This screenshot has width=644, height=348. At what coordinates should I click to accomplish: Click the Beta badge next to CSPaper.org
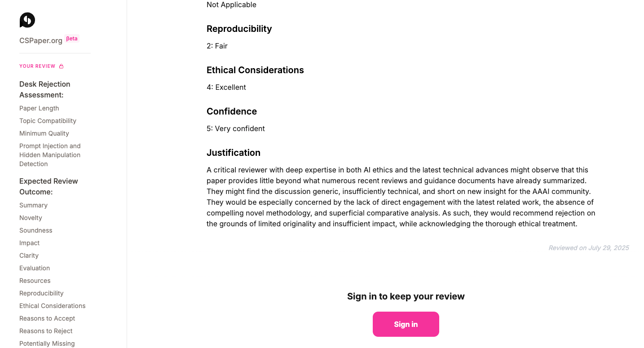[72, 39]
